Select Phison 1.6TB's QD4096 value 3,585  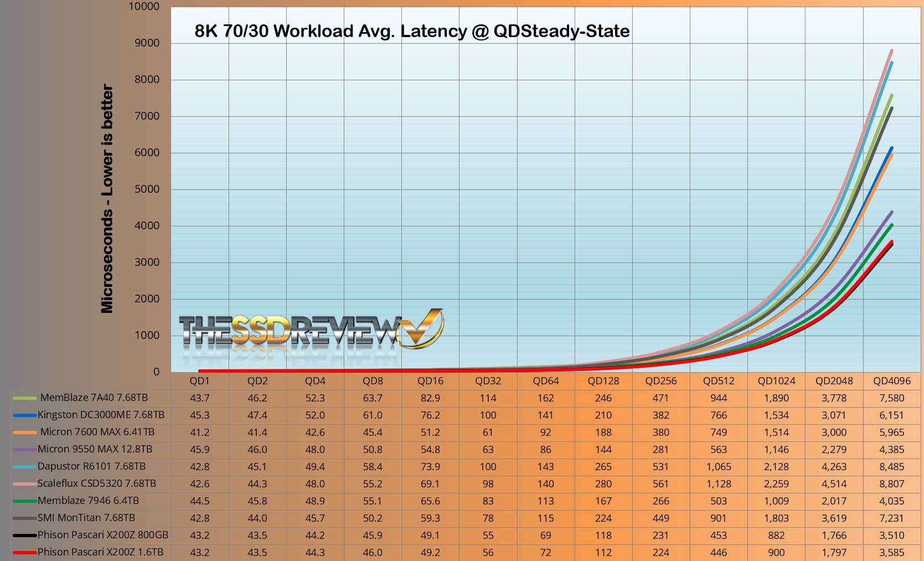(x=891, y=553)
